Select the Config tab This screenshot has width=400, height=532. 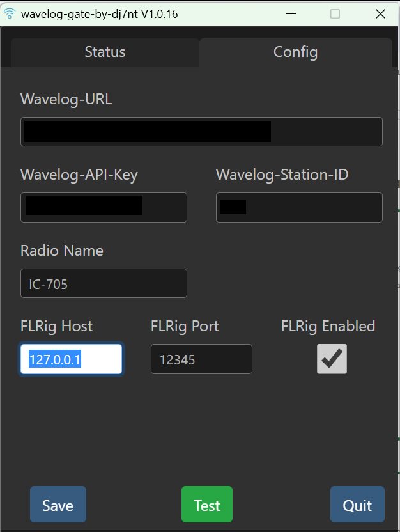click(295, 52)
